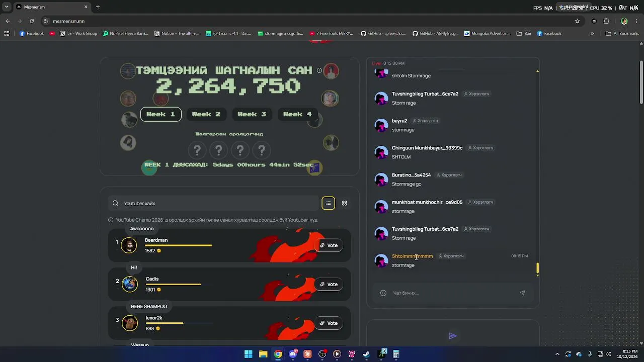644x362 pixels.
Task: Switch to the grid view icon
Action: click(x=345, y=203)
